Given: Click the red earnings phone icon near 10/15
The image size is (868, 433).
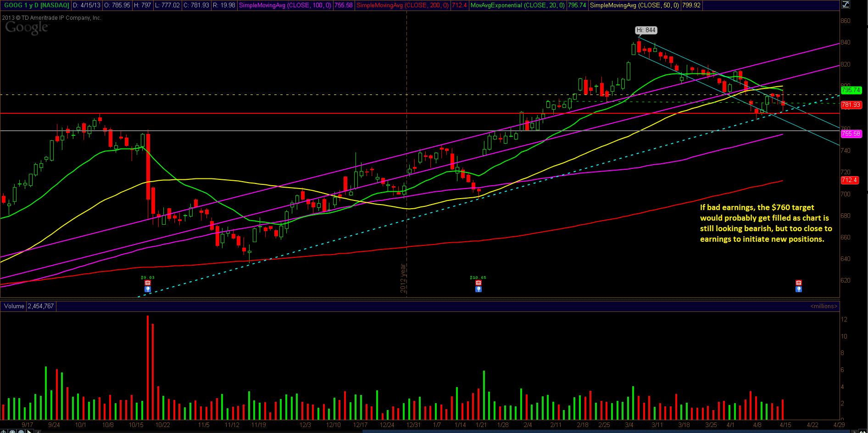Looking at the screenshot, I should (x=148, y=283).
